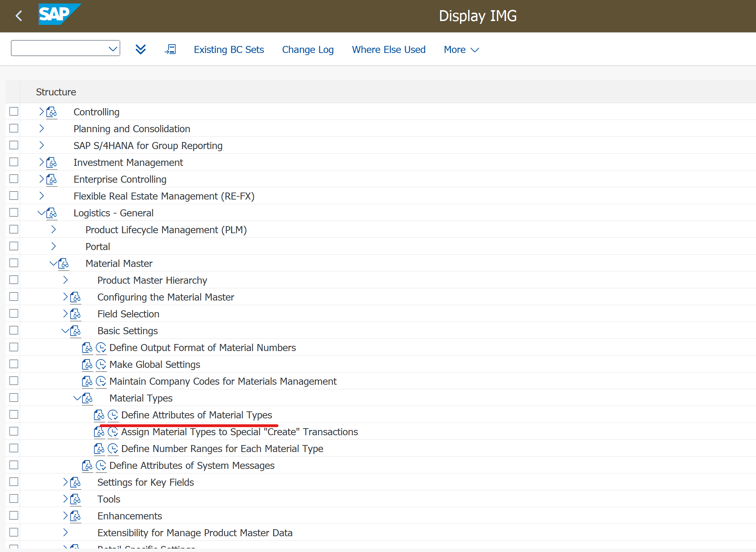Execute activity Define Attributes of Material Types
The image size is (756, 552).
(113, 415)
